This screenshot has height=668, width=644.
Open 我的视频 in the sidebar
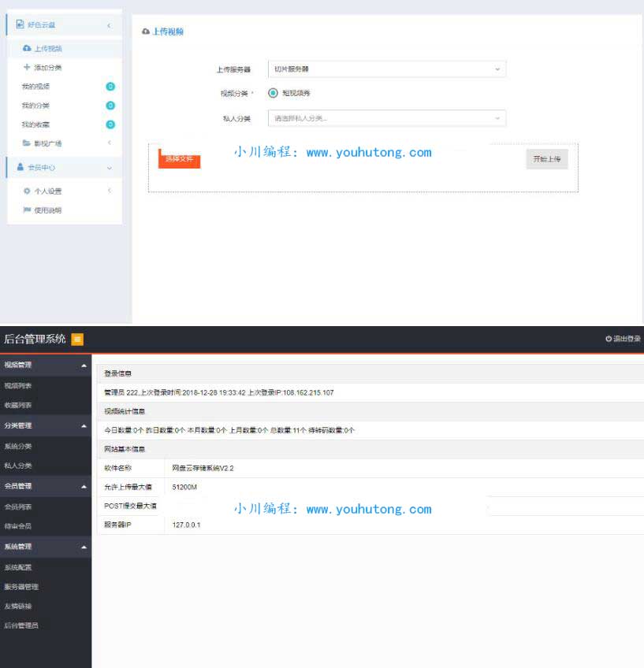tap(35, 86)
